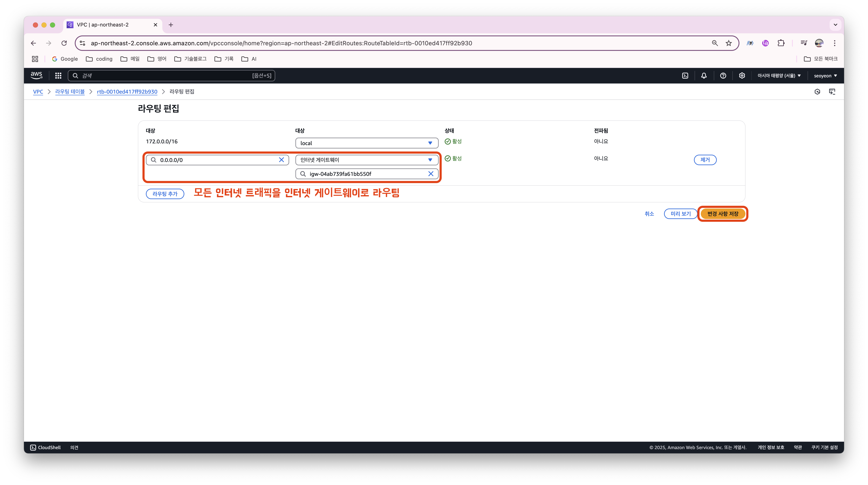Click the 변경 사항 저장 button

[723, 214]
